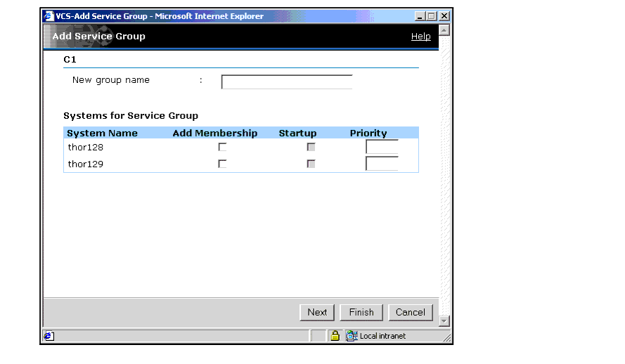Close the VCS-Add Service Group window

click(x=444, y=16)
